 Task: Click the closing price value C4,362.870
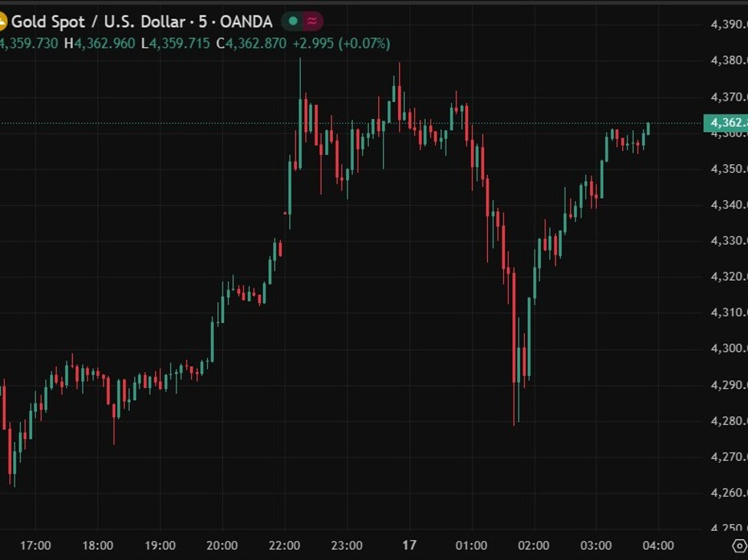(x=251, y=44)
